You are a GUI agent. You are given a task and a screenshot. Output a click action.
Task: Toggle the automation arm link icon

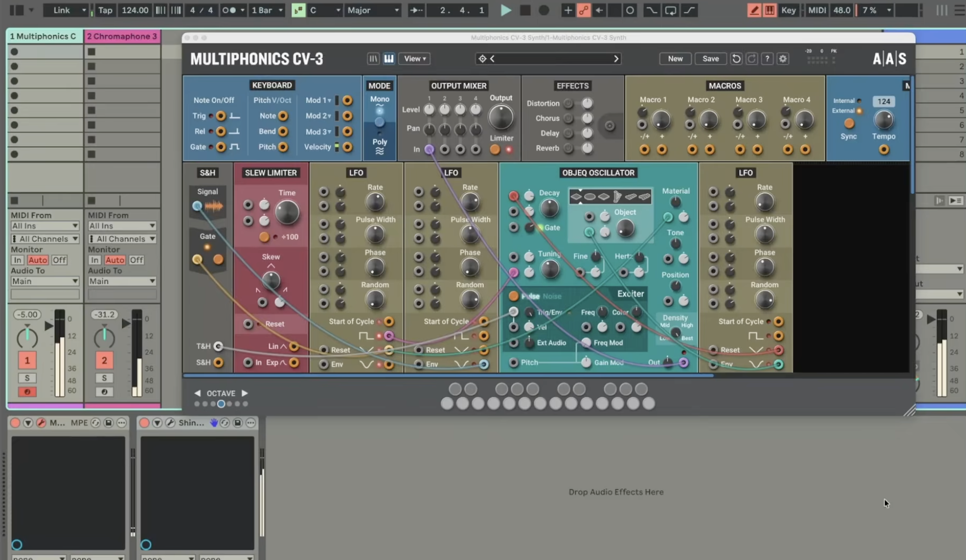[583, 10]
